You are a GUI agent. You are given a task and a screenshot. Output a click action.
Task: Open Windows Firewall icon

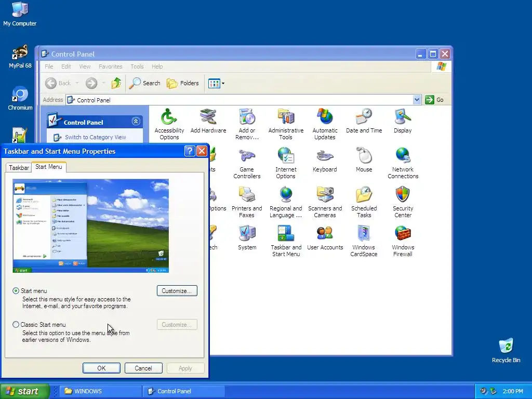coord(403,241)
